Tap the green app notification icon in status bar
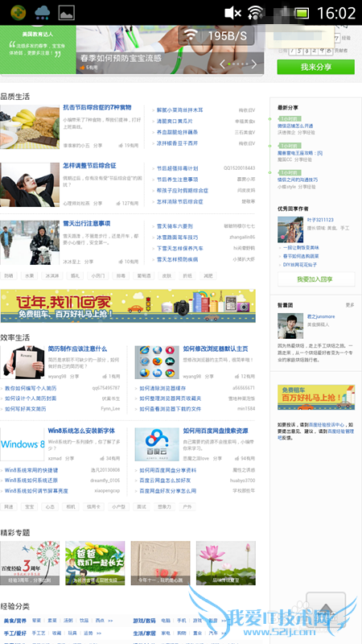The width and height of the screenshot is (362, 644). pos(18,13)
